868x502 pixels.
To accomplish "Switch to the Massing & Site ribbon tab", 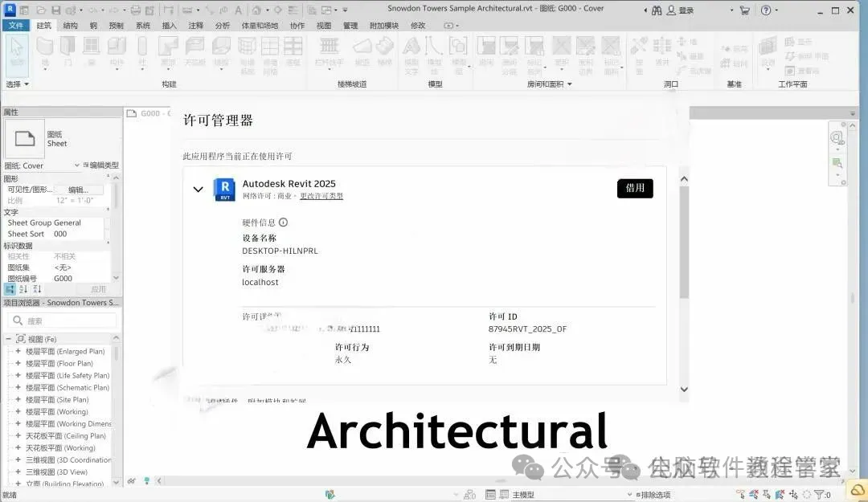I will click(260, 26).
